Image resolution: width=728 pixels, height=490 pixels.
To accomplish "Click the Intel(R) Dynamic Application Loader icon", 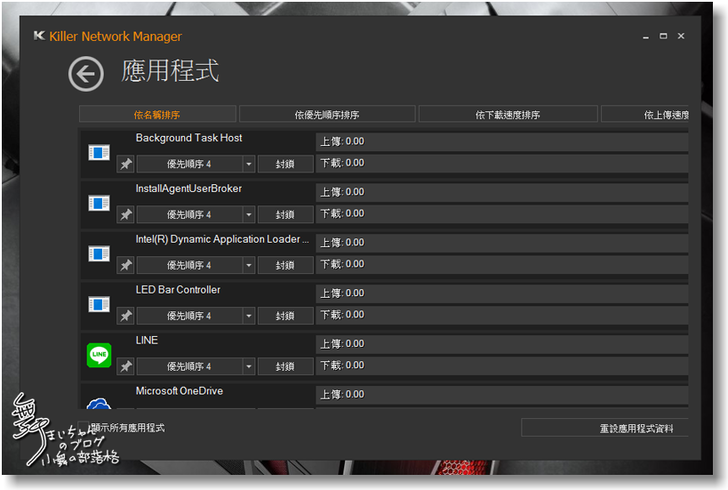I will (x=99, y=254).
